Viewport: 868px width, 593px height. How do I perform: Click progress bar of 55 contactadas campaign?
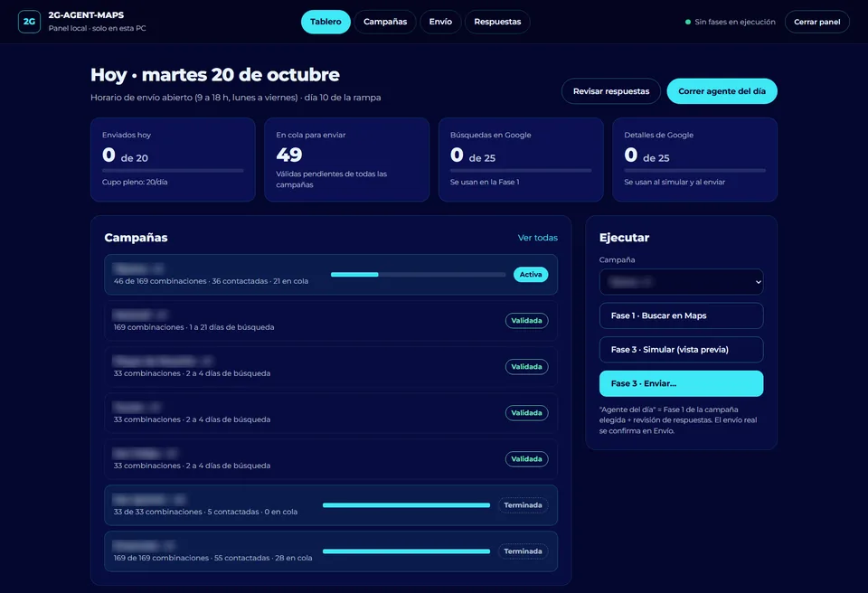[x=406, y=551]
